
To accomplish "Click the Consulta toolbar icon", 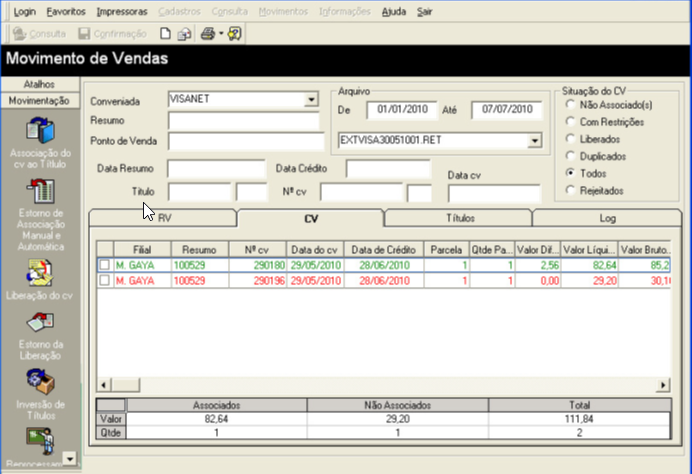I will (x=20, y=34).
